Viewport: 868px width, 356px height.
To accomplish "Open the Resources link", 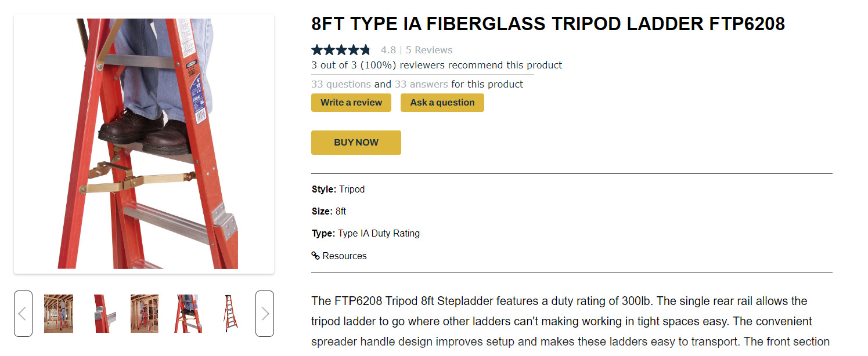I will 344,256.
